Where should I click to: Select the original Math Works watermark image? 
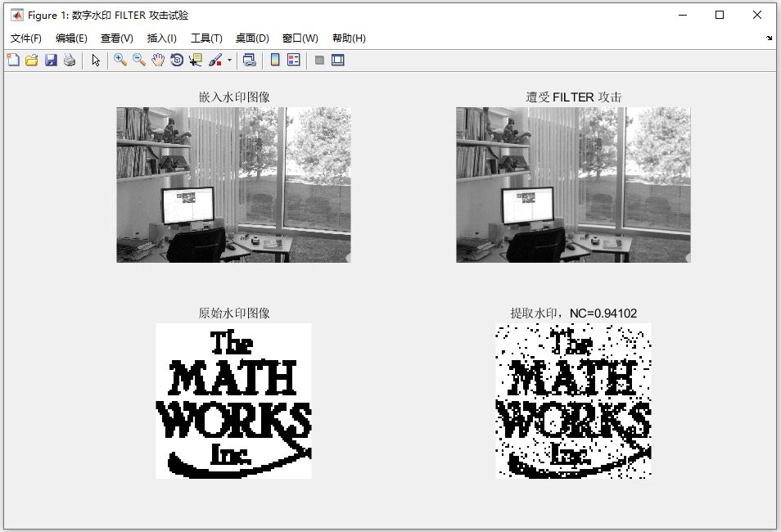(x=233, y=401)
